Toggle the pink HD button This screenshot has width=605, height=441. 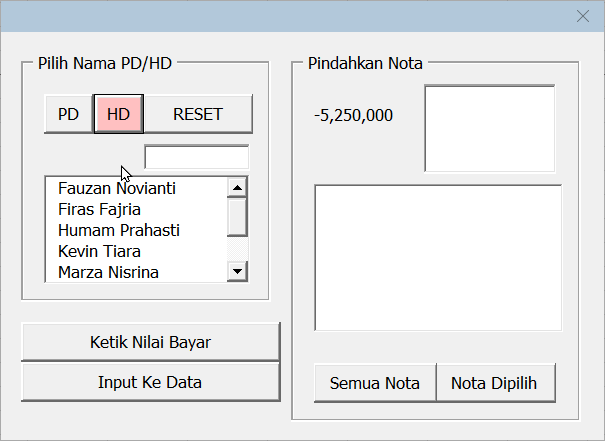click(x=119, y=114)
